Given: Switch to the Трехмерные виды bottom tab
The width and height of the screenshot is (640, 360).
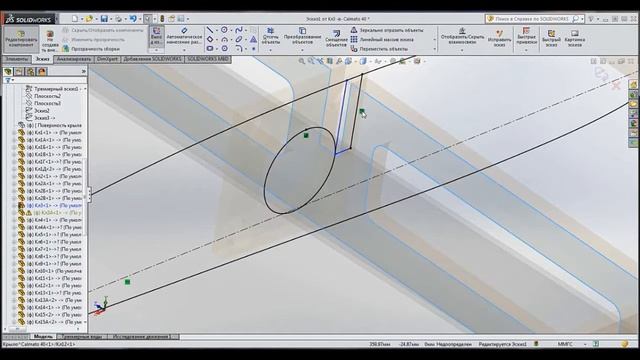Looking at the screenshot, I should pyautogui.click(x=82, y=337).
